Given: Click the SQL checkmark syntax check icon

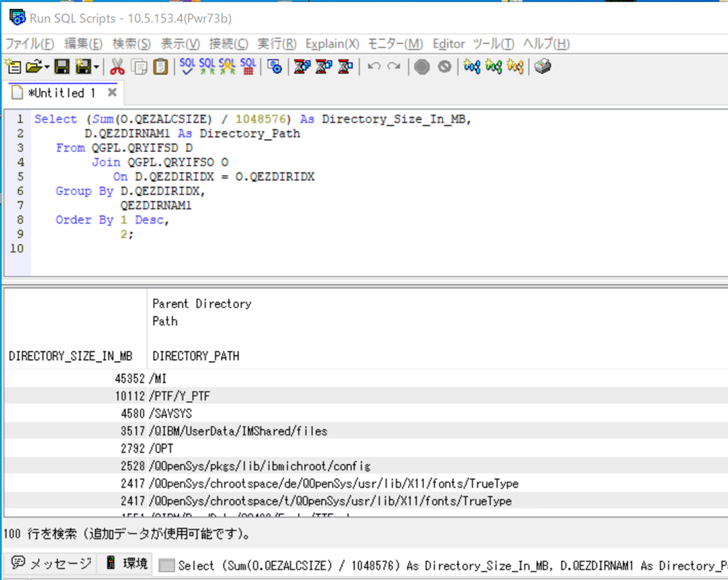Looking at the screenshot, I should [187, 66].
